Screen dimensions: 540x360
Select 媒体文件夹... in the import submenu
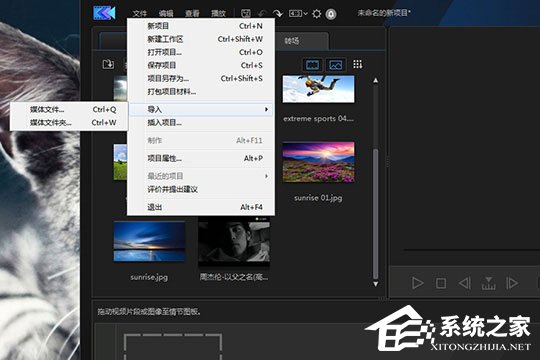coord(69,123)
